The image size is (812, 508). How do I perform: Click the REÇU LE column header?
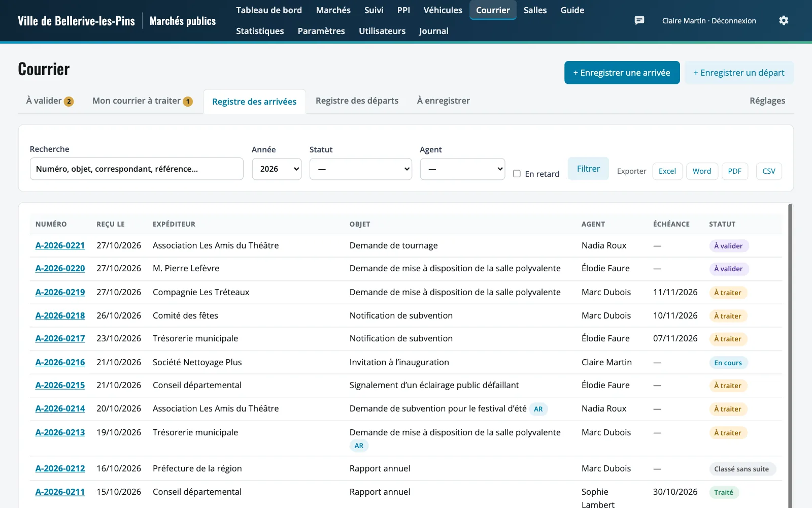tap(111, 224)
